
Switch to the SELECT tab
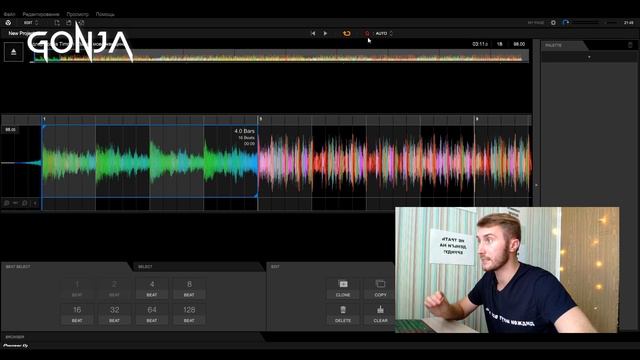145,267
